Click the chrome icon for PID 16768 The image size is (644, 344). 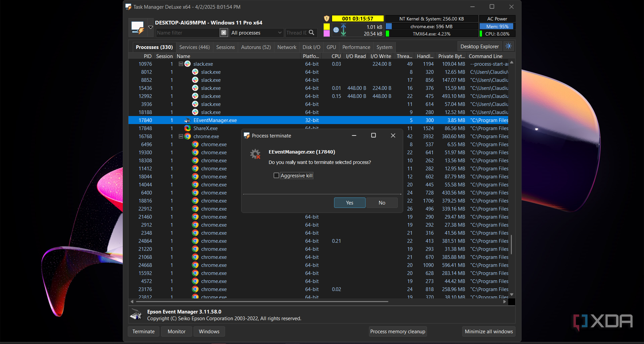[187, 136]
